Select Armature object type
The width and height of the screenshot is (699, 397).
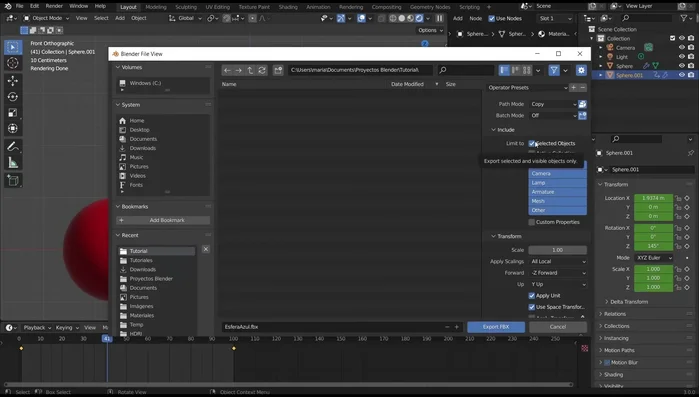click(x=557, y=192)
